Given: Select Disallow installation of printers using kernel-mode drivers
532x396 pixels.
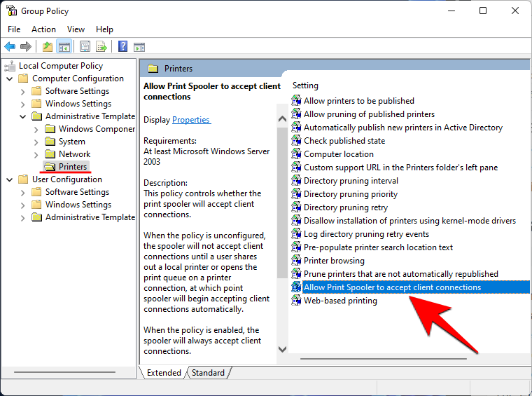Looking at the screenshot, I should tap(409, 220).
